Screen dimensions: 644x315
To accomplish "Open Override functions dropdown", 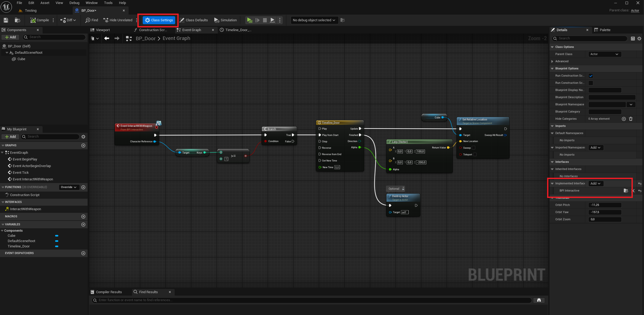I will pos(69,187).
